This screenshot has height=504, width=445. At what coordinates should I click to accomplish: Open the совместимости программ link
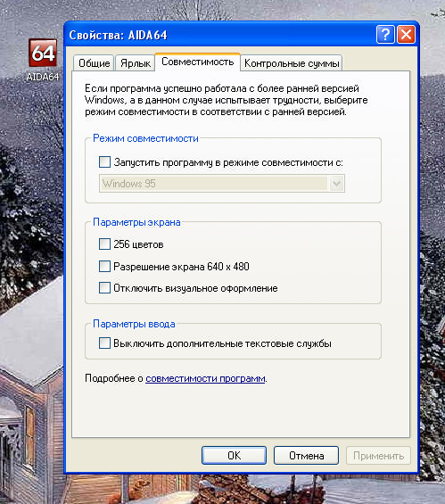pos(205,378)
